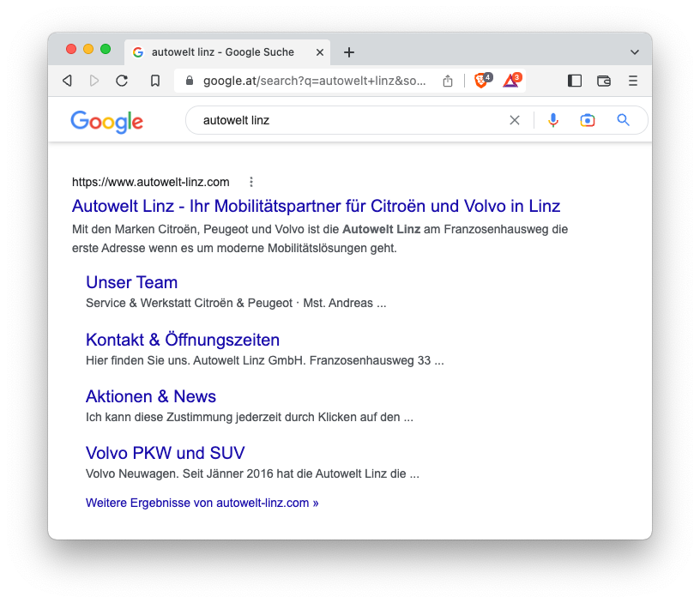This screenshot has height=603, width=700.
Task: Expand the tab list chevron
Action: coord(635,52)
